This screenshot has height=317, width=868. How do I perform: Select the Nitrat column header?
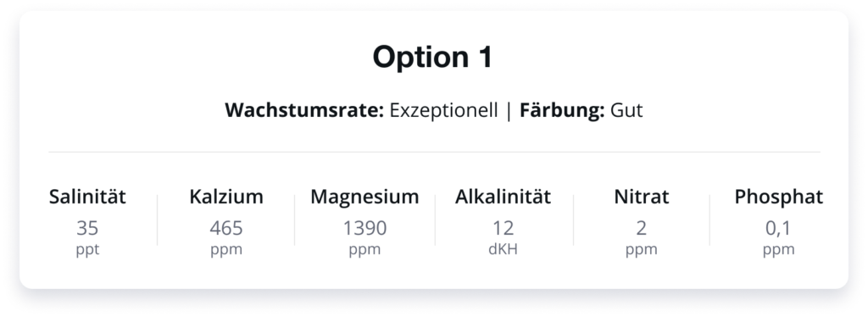click(x=642, y=197)
